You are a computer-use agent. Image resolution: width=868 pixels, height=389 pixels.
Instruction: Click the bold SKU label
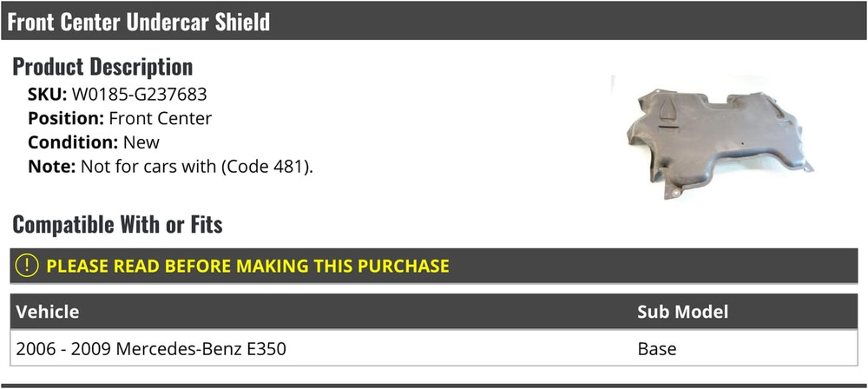47,94
